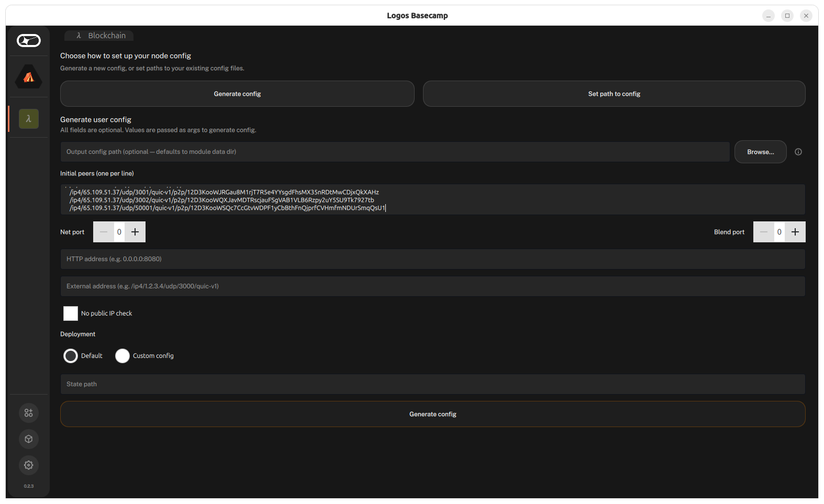Viewport: 824px width, 504px height.
Task: Open settings gear icon in sidebar
Action: click(29, 465)
